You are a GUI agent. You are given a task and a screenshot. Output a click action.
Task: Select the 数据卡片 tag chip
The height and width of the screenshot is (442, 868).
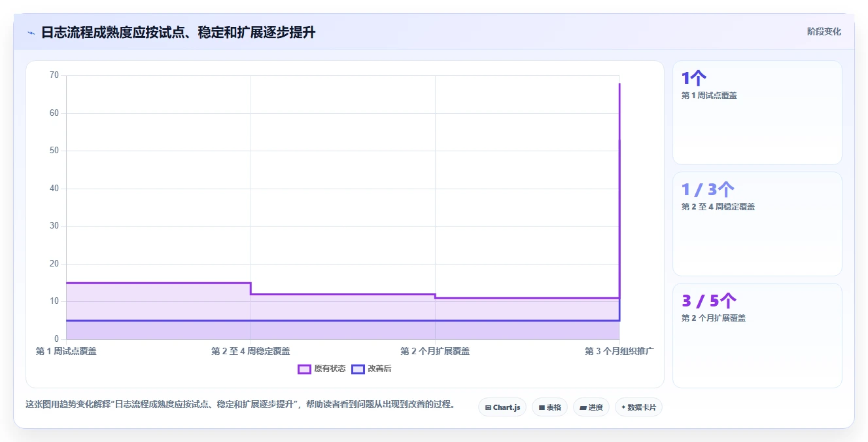point(638,407)
